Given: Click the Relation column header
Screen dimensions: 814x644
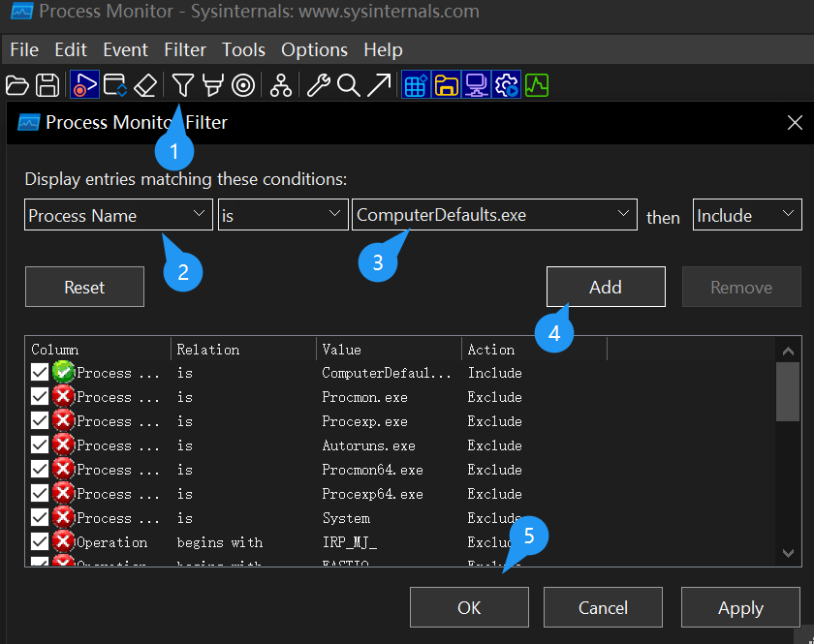Looking at the screenshot, I should click(243, 350).
